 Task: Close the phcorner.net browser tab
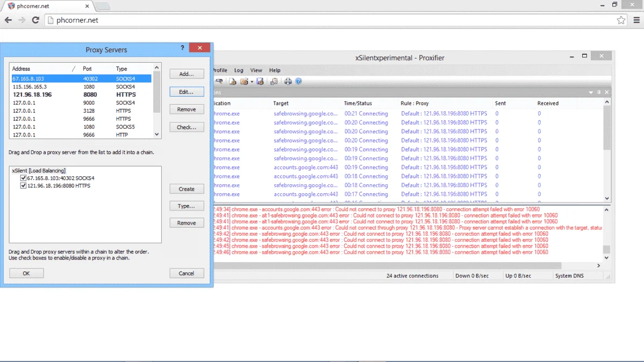coord(87,6)
